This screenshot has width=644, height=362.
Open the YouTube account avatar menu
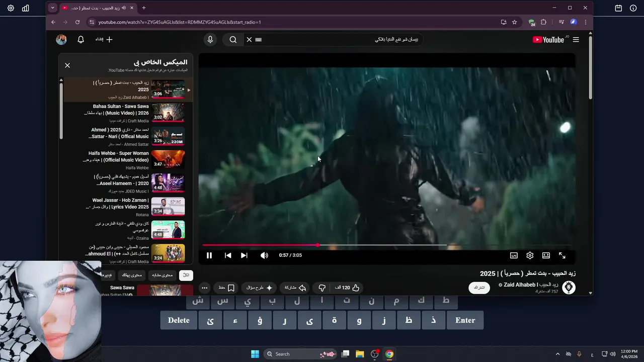tap(61, 40)
